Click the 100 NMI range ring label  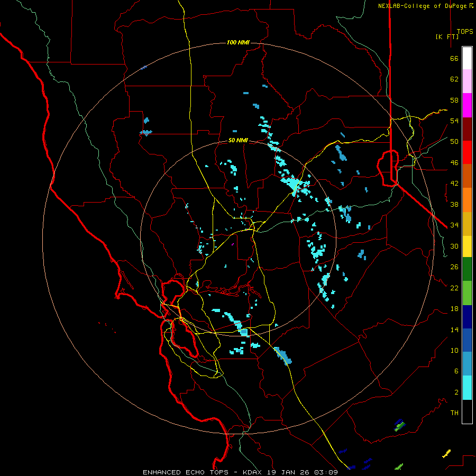click(x=238, y=42)
